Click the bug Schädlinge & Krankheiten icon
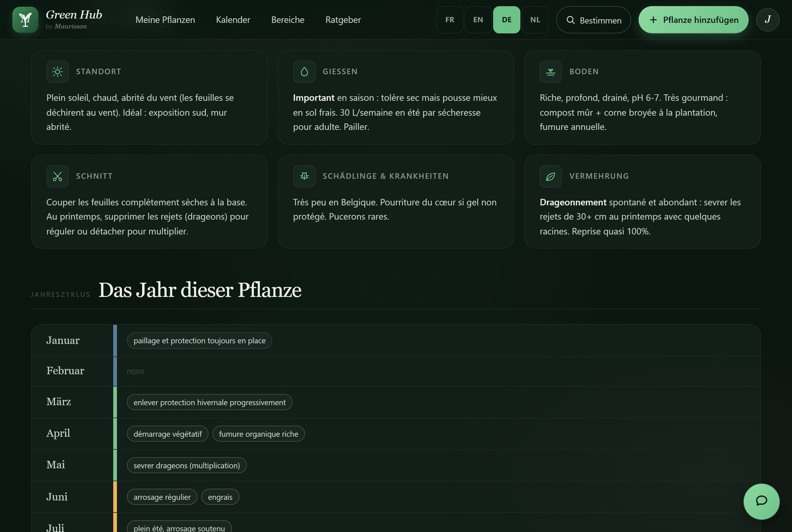Screen dimensions: 792x532 304,176
